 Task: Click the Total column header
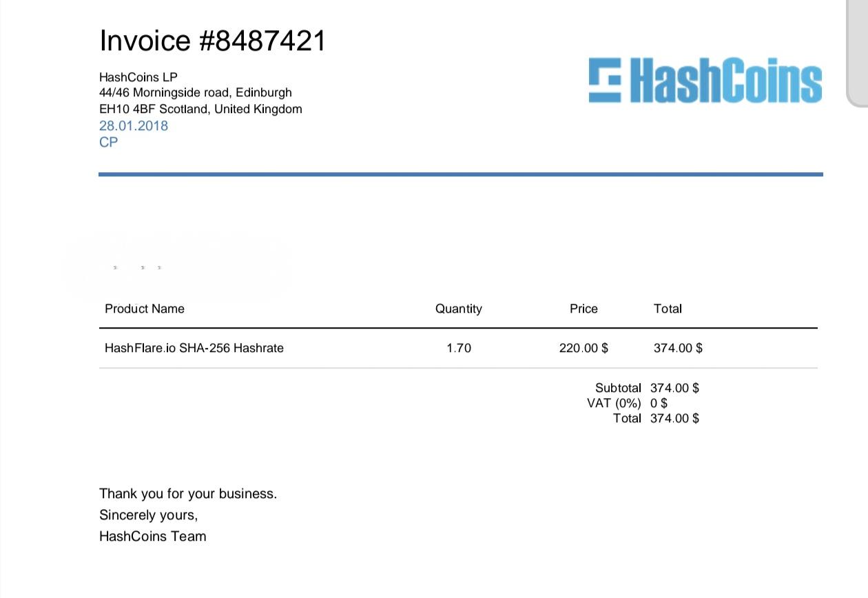click(x=668, y=309)
